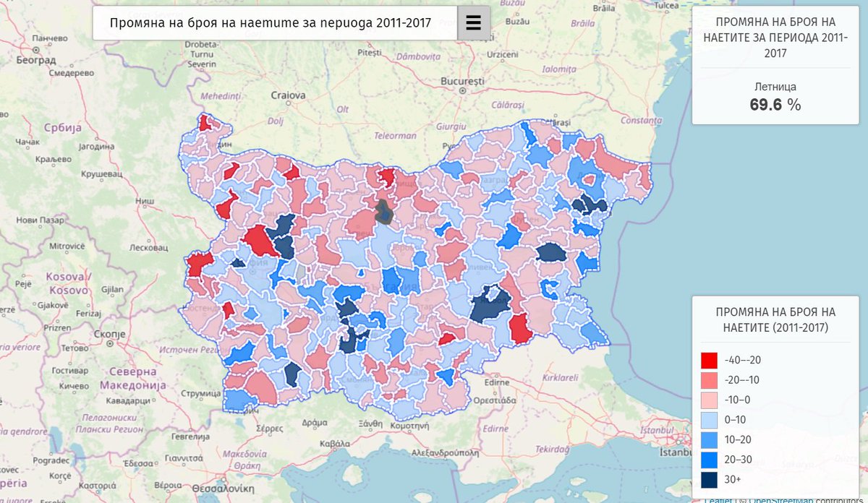Click the 'Kırklareli' map label
868x503 pixels.
point(560,377)
